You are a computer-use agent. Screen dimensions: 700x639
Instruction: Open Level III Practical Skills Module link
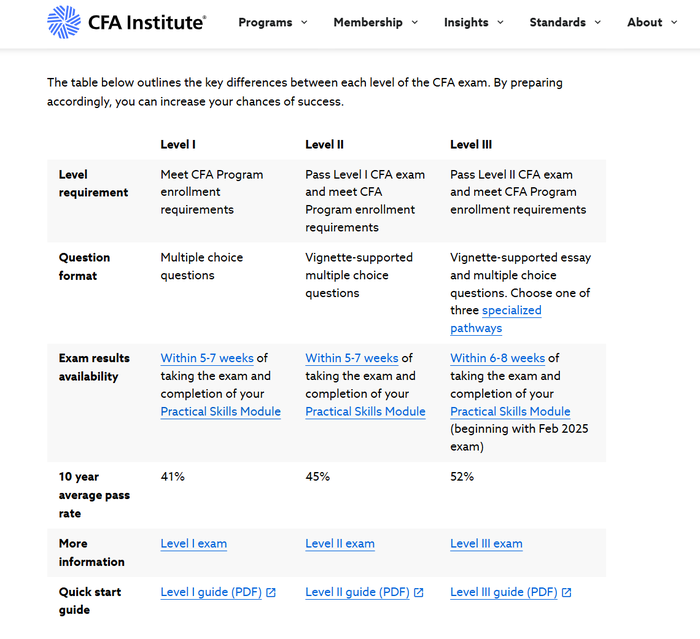[x=510, y=412]
